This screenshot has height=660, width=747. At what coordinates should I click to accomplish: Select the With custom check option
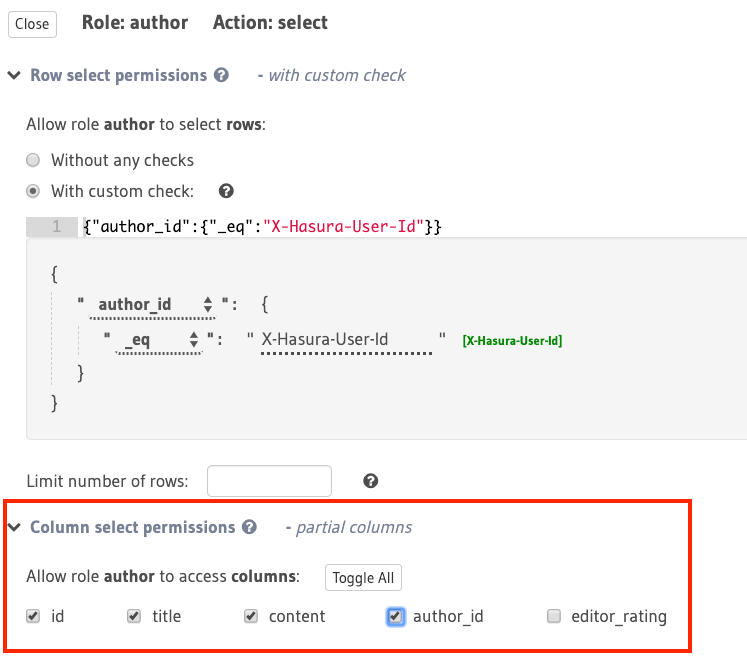33,191
